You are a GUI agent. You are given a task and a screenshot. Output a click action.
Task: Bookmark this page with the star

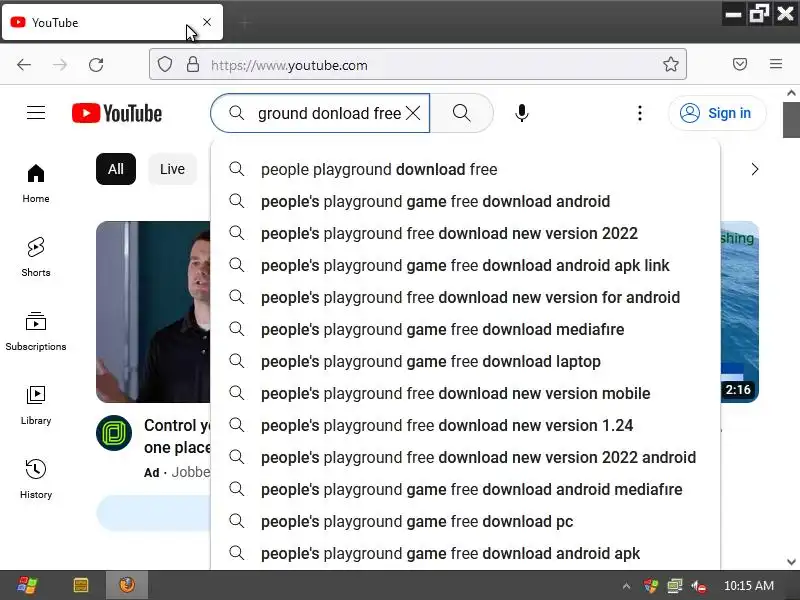pos(670,64)
